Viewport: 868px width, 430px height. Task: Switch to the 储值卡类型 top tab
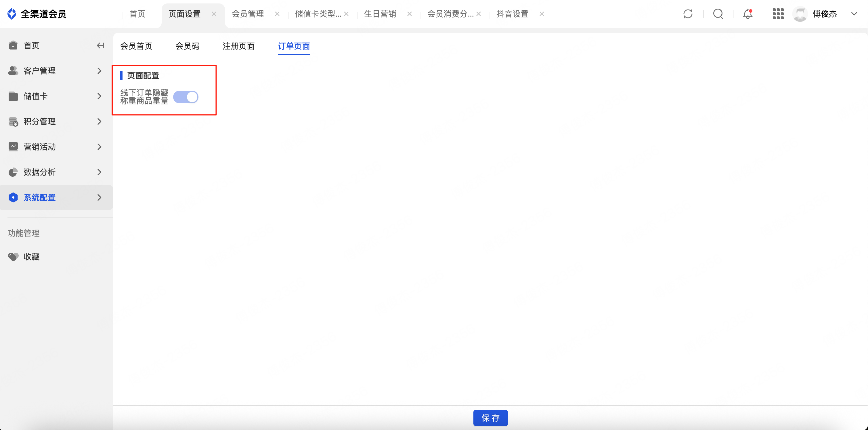[x=318, y=14]
